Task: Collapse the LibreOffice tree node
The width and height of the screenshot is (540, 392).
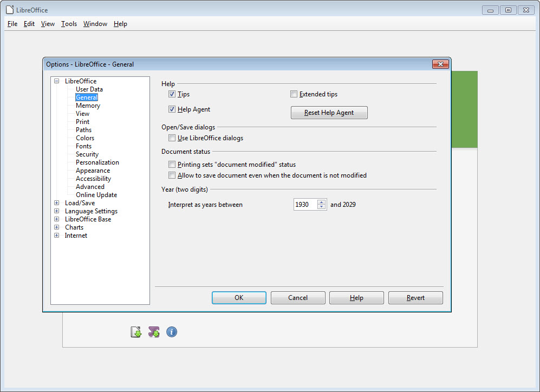Action: click(x=56, y=81)
